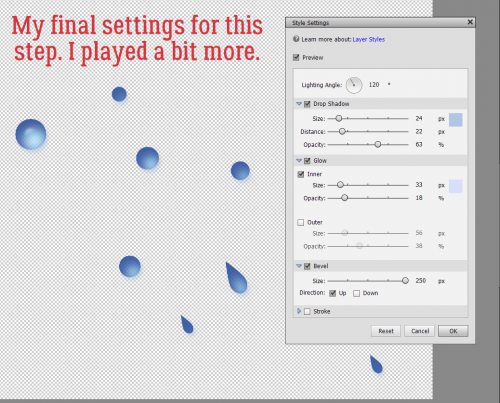Open the Layer Styles help link
This screenshot has width=500, height=403.
click(x=369, y=39)
